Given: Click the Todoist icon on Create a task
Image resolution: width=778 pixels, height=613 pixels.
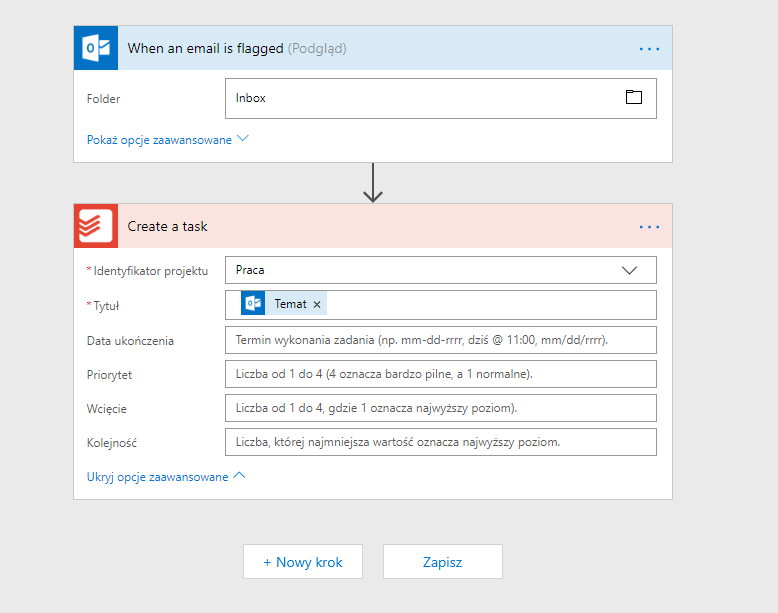Looking at the screenshot, I should pyautogui.click(x=96, y=226).
